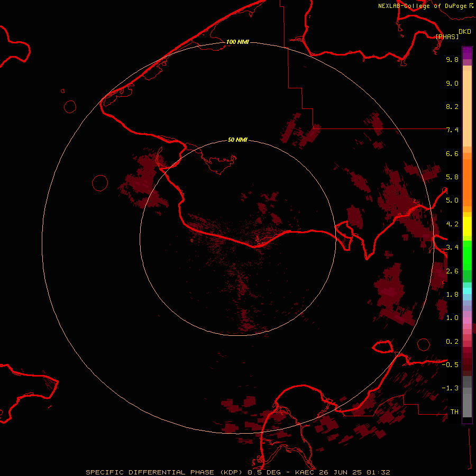476x476 pixels.
Task: Click the 8.2 scale value
Action: point(452,106)
